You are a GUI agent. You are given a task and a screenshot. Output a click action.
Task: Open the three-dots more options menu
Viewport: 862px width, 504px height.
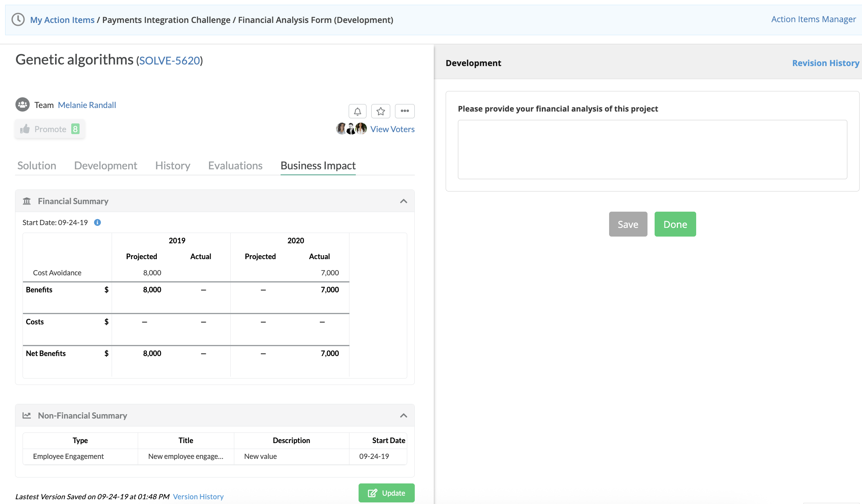click(404, 111)
